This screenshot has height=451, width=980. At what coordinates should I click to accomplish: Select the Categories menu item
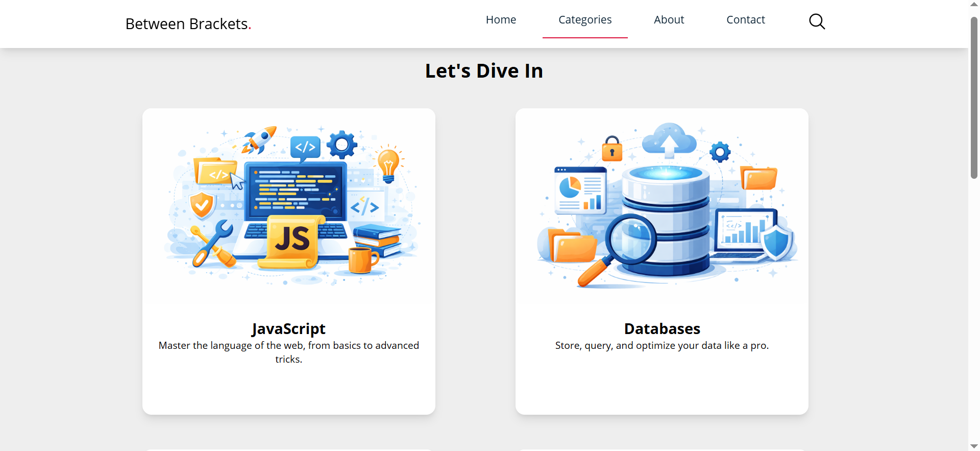[x=585, y=20]
